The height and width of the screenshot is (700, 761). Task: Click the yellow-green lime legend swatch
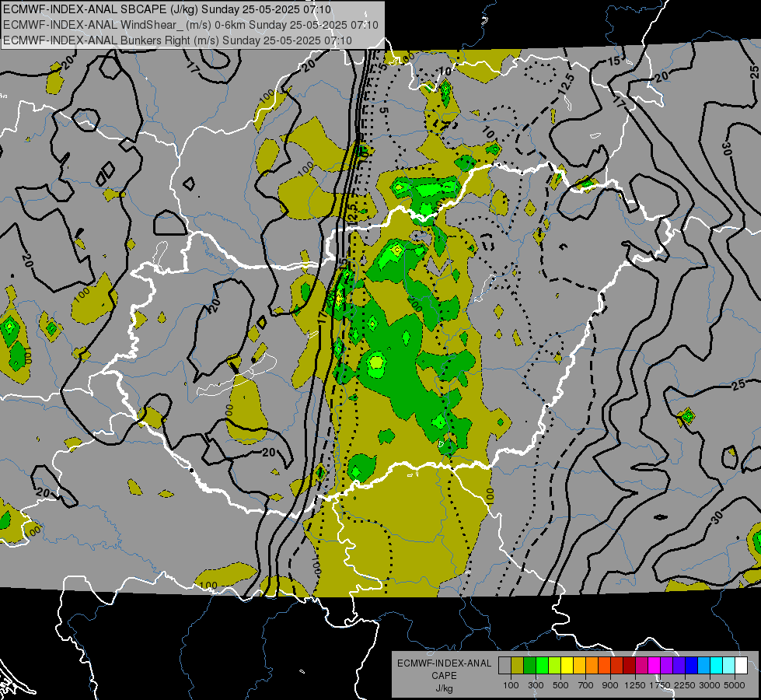tap(555, 666)
